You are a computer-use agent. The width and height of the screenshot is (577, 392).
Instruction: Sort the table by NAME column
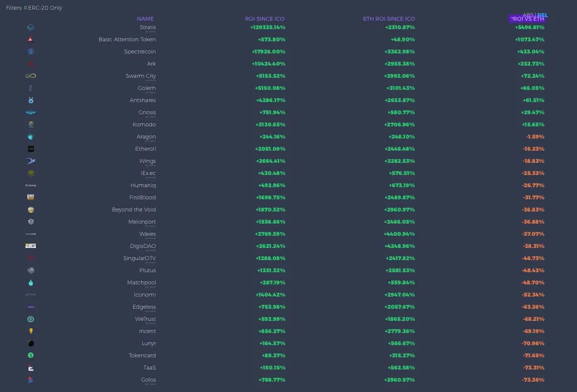(145, 19)
